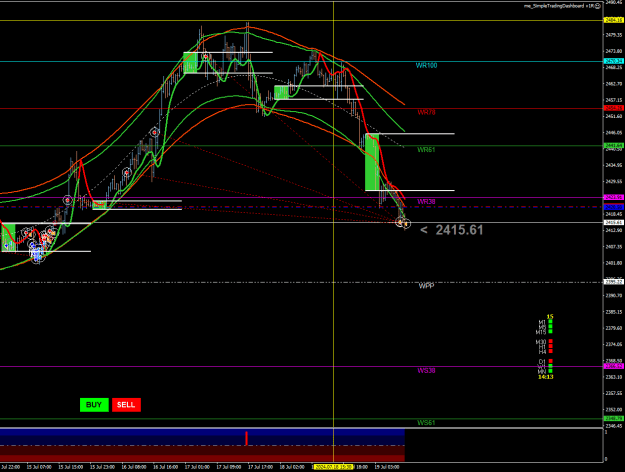This screenshot has width=625, height=472.
Task: Select the WR61 pivot level label
Action: tap(426, 150)
